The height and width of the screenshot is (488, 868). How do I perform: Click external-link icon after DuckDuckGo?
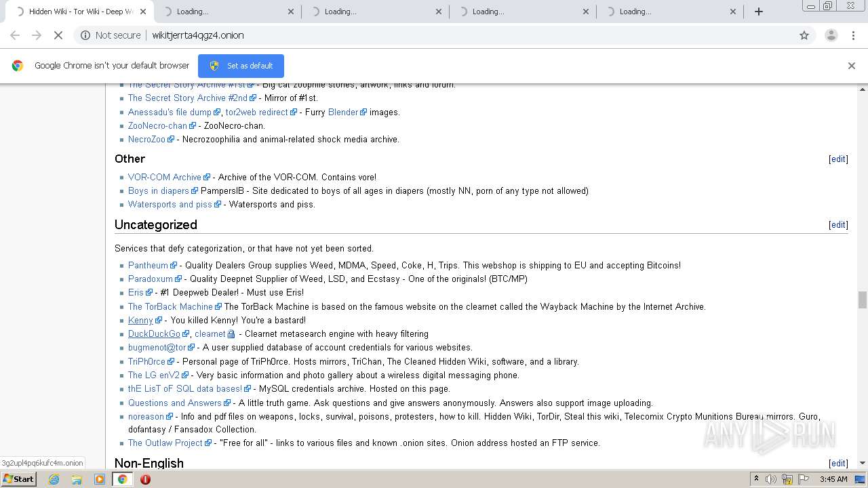(185, 334)
